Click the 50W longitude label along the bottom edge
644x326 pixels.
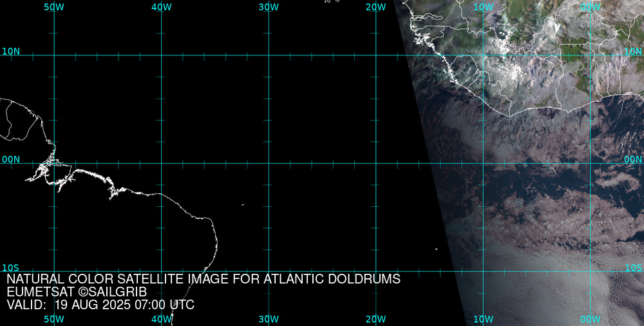click(x=54, y=320)
